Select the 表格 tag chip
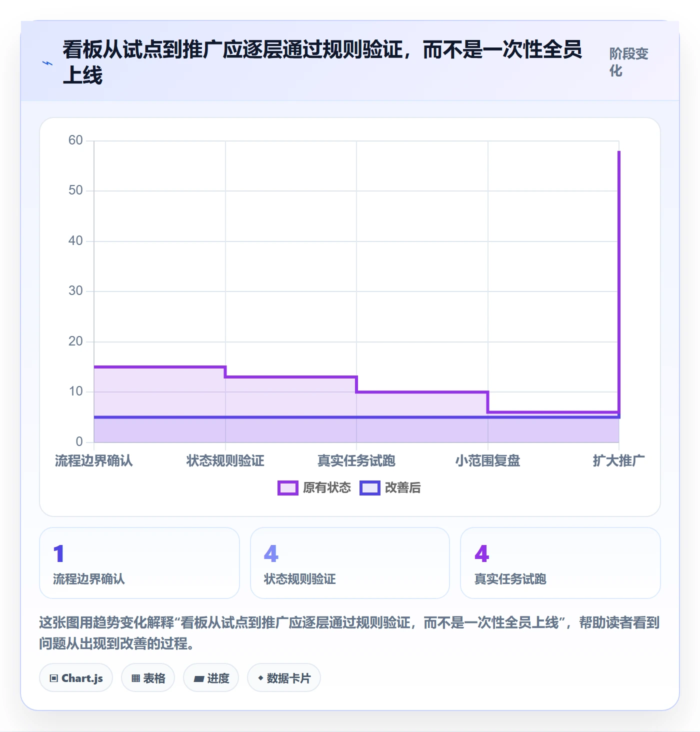Image resolution: width=700 pixels, height=732 pixels. point(148,678)
